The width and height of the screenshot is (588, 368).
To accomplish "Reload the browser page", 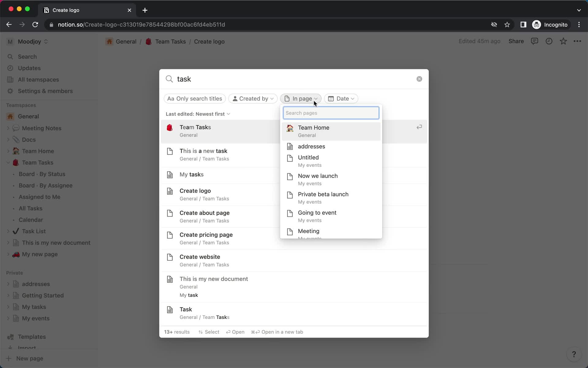I will (x=35, y=25).
